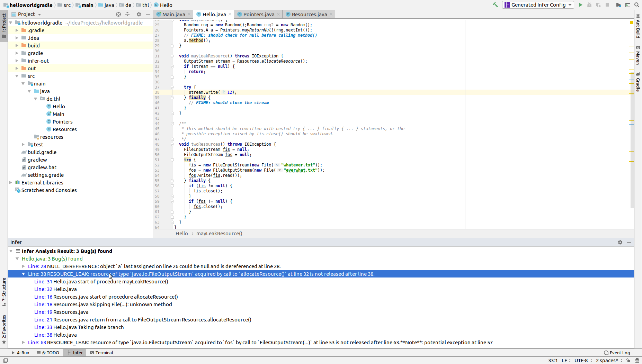Click the 2 spaces indent selector

coord(609,360)
